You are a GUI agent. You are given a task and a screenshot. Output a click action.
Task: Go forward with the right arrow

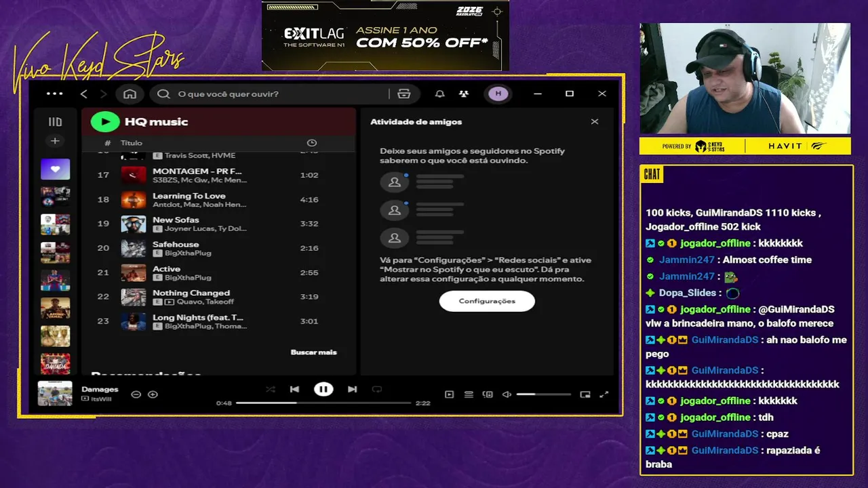click(103, 94)
